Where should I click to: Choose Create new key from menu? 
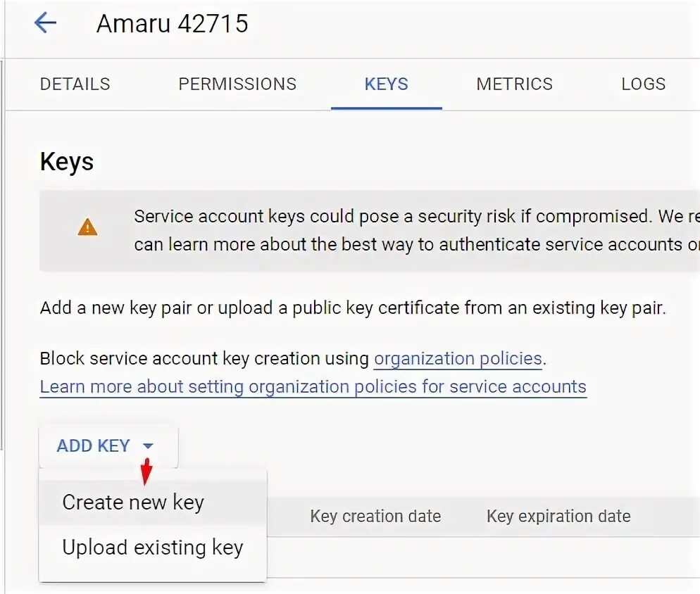pyautogui.click(x=133, y=503)
